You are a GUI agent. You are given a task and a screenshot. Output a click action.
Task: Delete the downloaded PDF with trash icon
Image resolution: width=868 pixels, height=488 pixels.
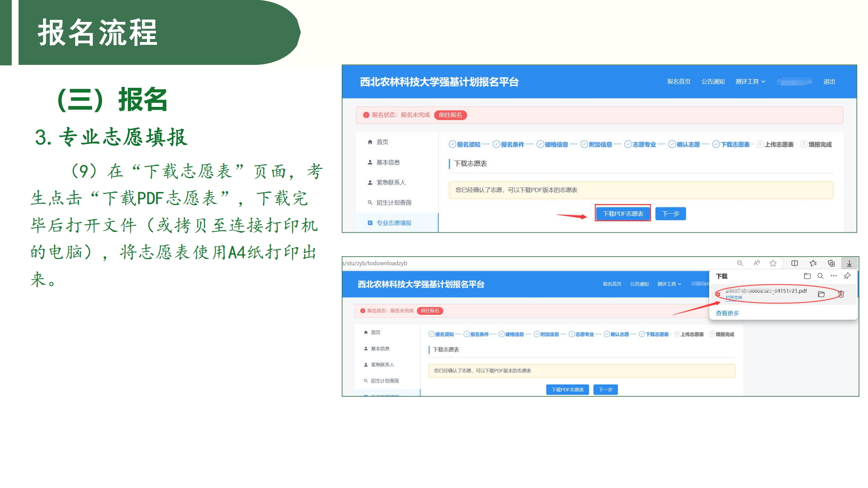pyautogui.click(x=841, y=294)
